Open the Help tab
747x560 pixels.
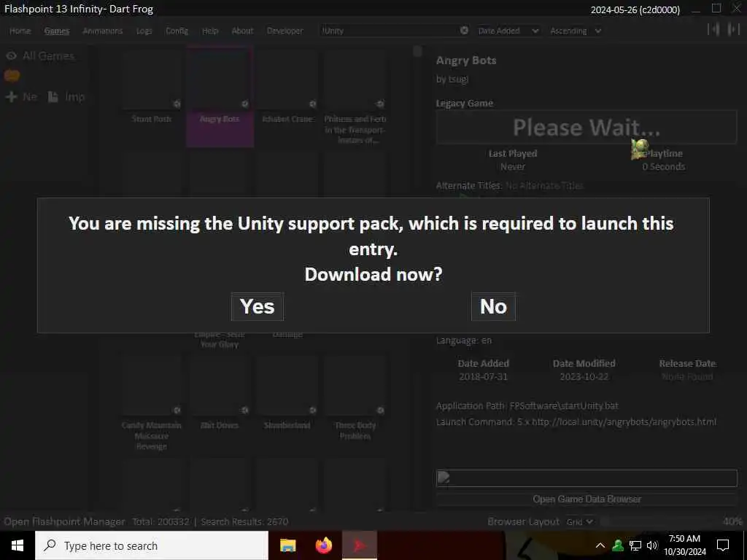click(x=209, y=31)
